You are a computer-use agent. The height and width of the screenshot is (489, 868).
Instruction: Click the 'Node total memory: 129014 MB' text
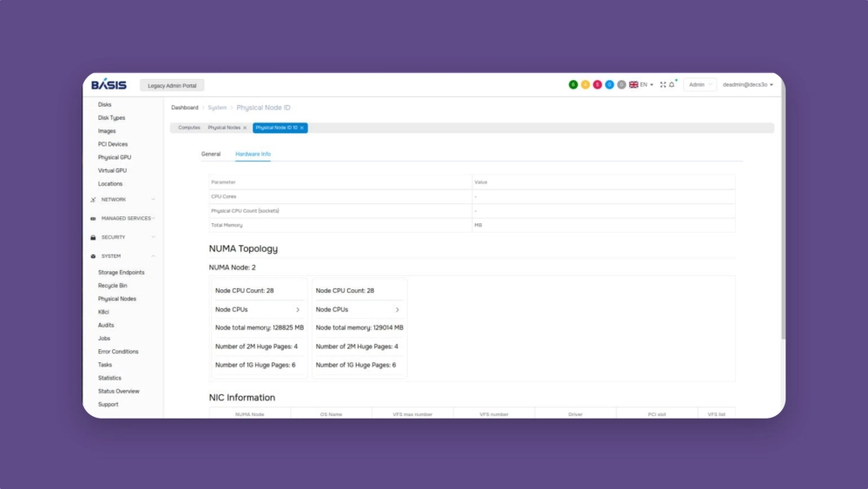click(359, 327)
